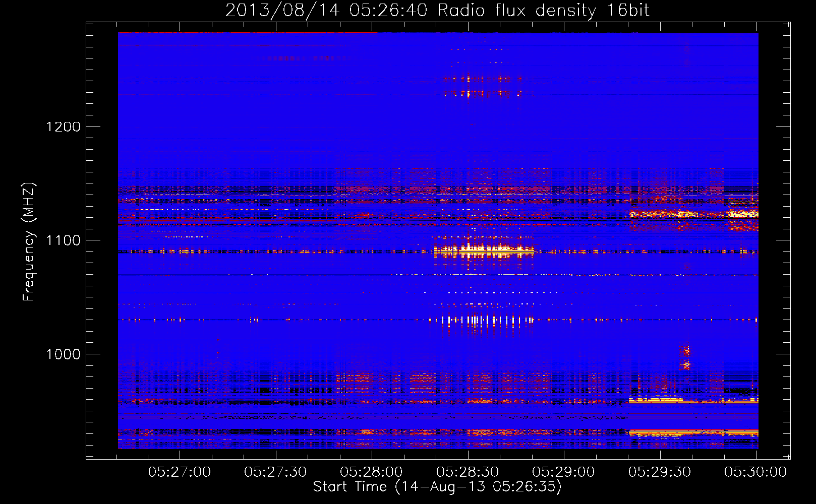
Task: Click the 05:28:30 time tick label
Action: pos(468,472)
